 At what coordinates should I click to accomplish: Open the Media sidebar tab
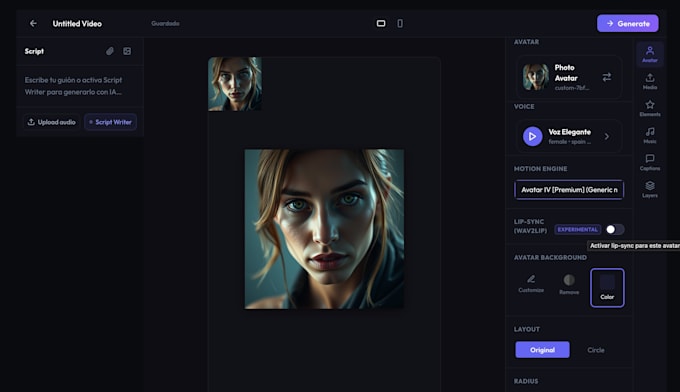point(650,82)
